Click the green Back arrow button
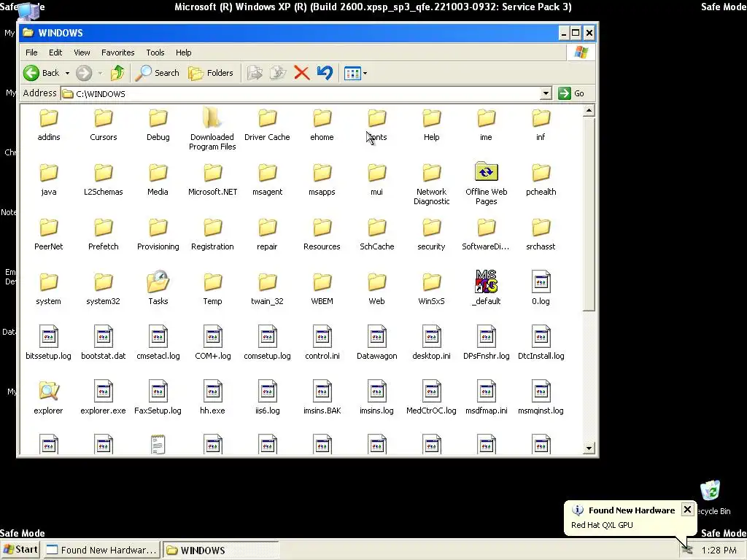This screenshot has height=560, width=747. (31, 73)
